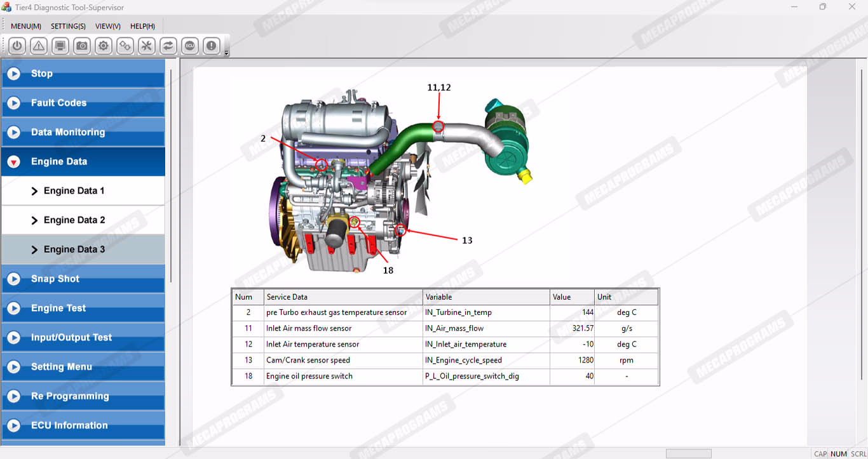
Task: Click the 321.57 value cell
Action: pyautogui.click(x=572, y=328)
